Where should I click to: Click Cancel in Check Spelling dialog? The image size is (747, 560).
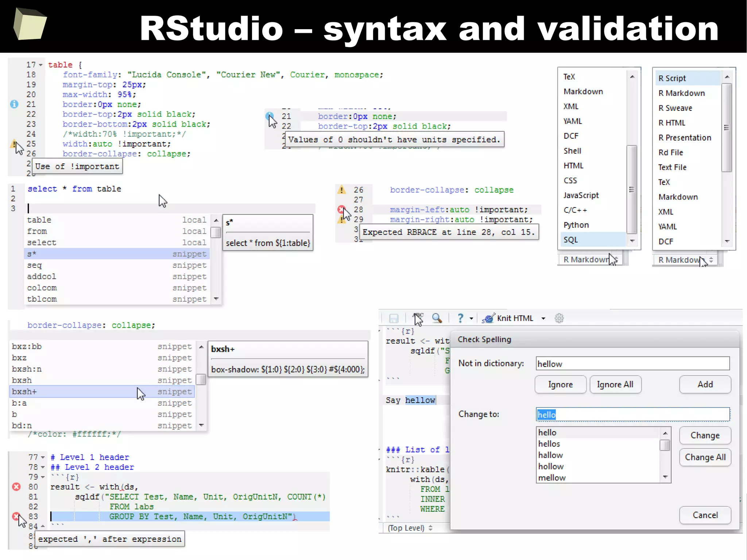[x=705, y=515]
